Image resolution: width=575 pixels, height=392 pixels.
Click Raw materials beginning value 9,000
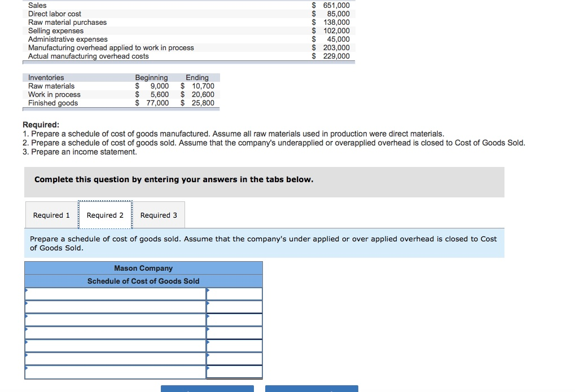[160, 86]
